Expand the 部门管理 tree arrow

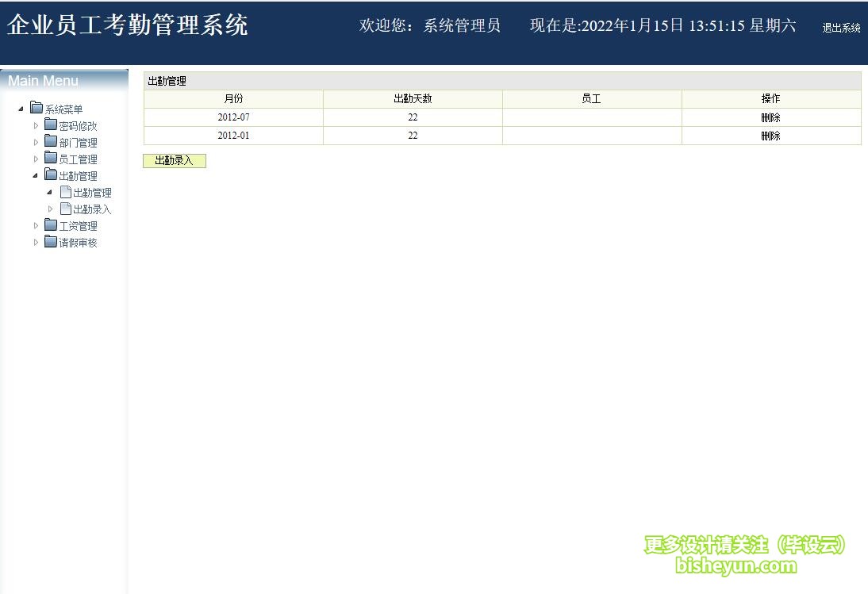(x=36, y=143)
